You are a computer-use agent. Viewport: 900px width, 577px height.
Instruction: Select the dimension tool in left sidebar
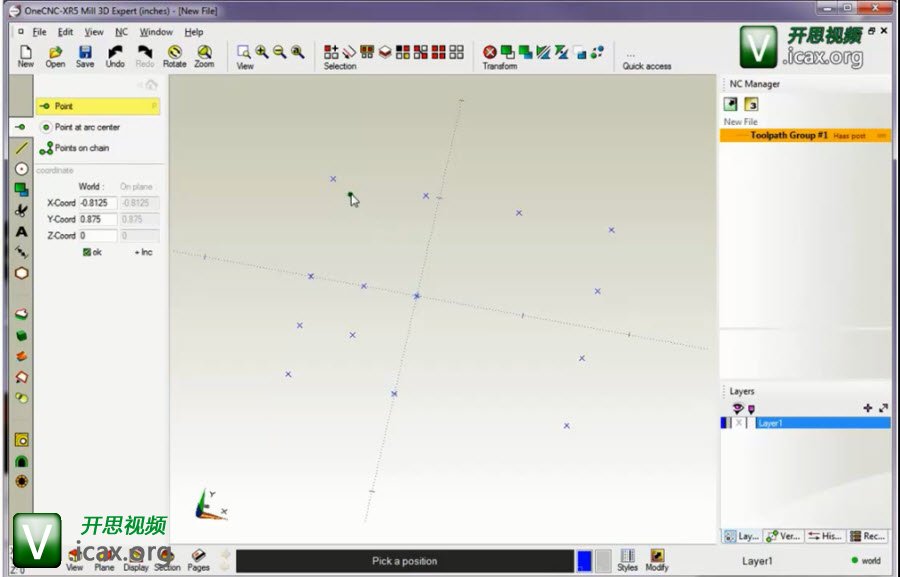pos(21,252)
